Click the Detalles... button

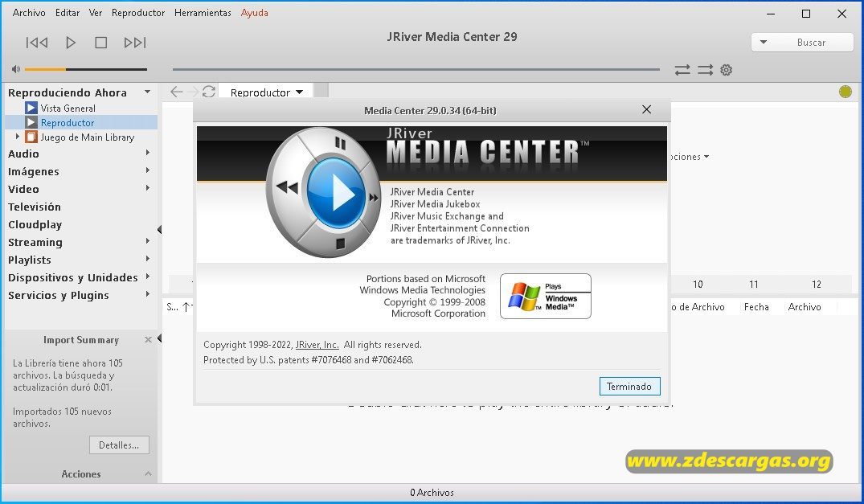[x=119, y=445]
